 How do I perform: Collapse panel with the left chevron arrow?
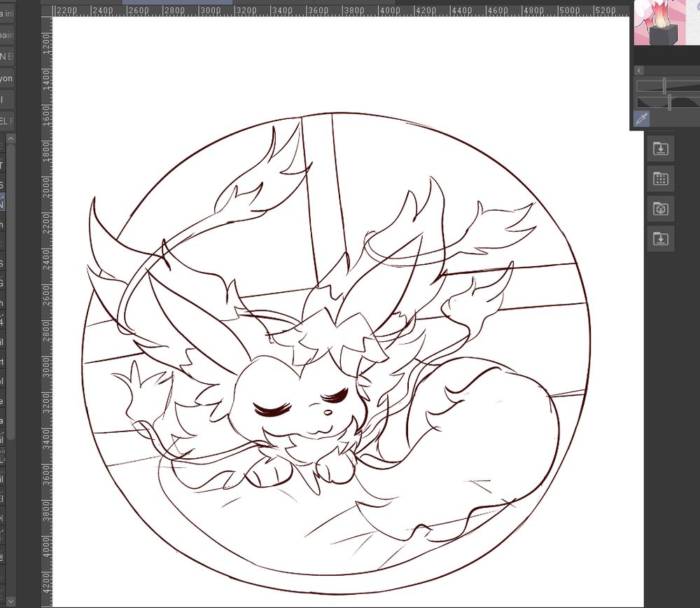[639, 70]
